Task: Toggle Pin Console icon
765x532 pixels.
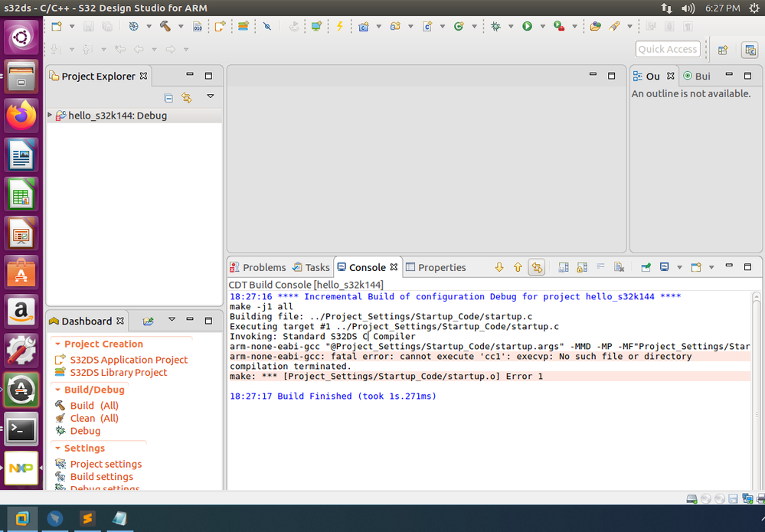Action: [646, 267]
